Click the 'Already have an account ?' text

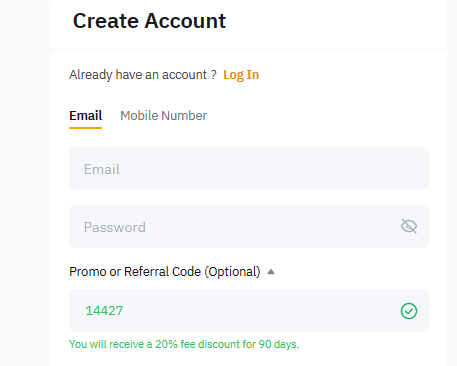pos(143,75)
